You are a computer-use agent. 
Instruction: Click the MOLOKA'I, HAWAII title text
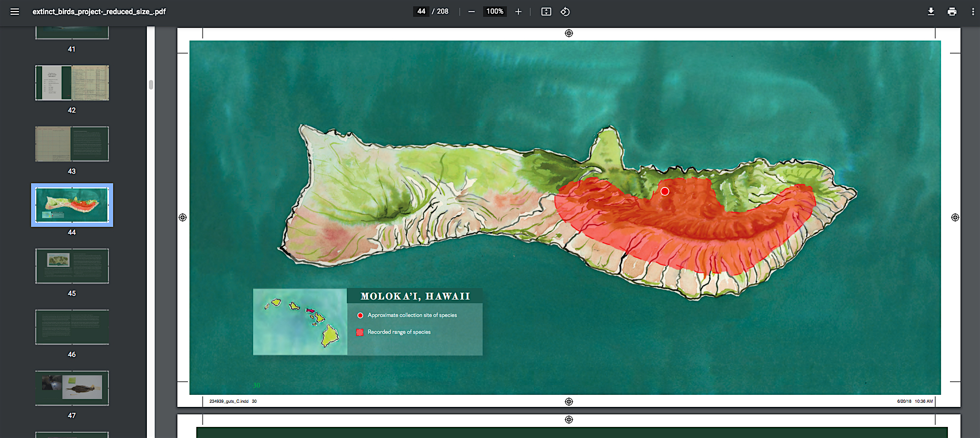tap(415, 296)
